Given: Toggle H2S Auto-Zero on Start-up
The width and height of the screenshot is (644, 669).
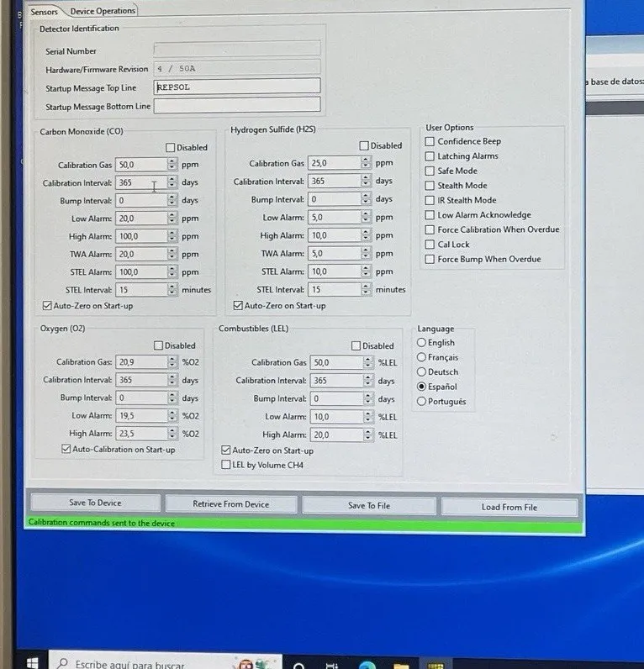Looking at the screenshot, I should (x=238, y=305).
